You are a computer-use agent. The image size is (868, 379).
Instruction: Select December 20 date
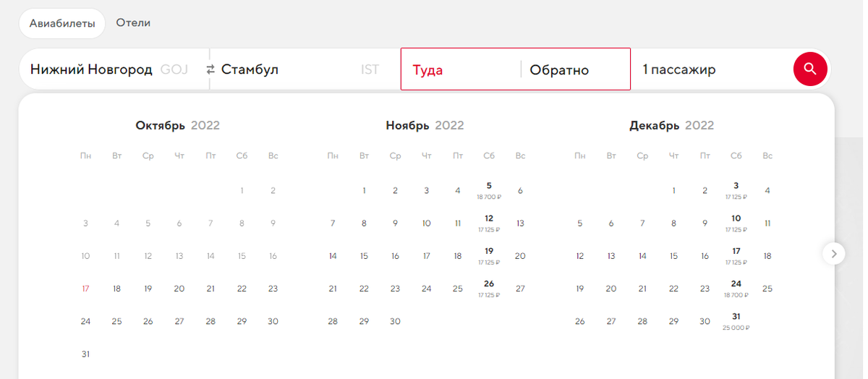point(610,289)
